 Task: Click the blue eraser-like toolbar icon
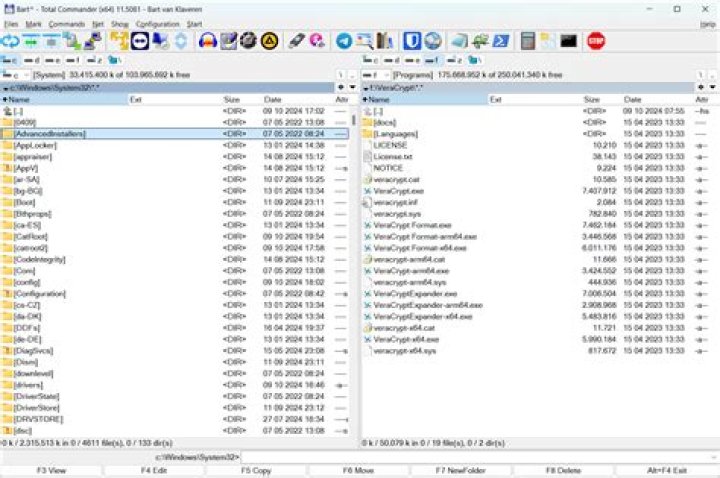point(460,41)
